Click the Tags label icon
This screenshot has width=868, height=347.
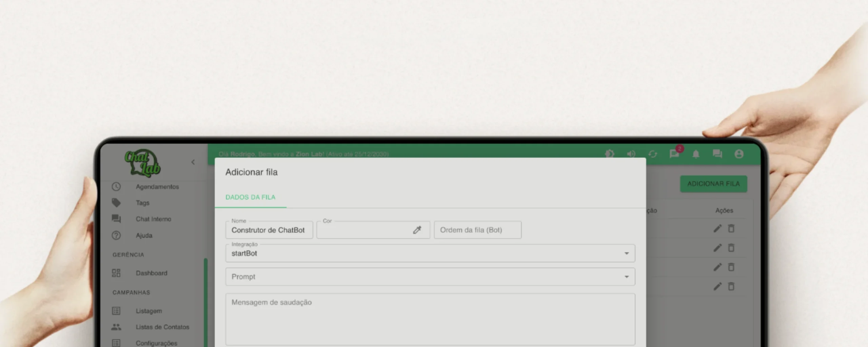point(116,203)
